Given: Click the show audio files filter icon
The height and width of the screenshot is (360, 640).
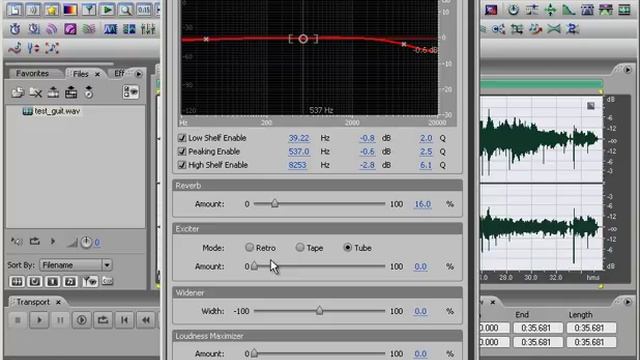Looking at the screenshot, I should [17, 281].
